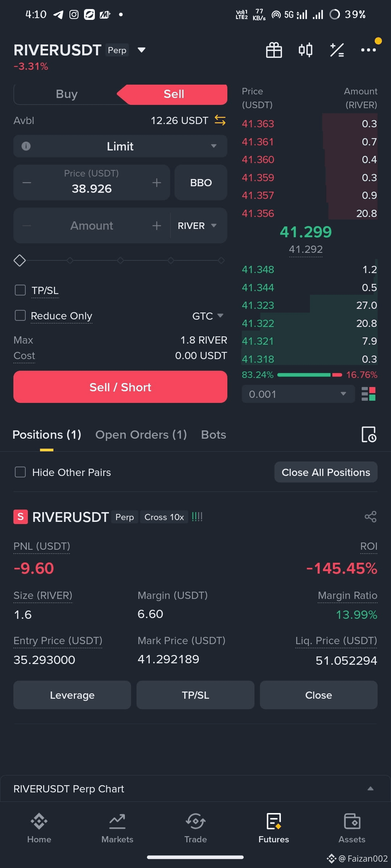391x868 pixels.
Task: Share the RIVERUSDT position
Action: pyautogui.click(x=370, y=516)
